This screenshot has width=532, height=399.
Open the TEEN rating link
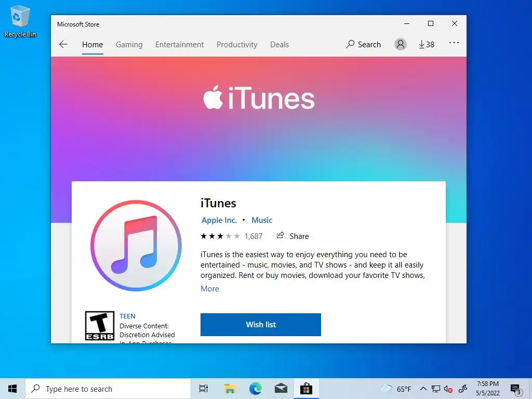(127, 316)
